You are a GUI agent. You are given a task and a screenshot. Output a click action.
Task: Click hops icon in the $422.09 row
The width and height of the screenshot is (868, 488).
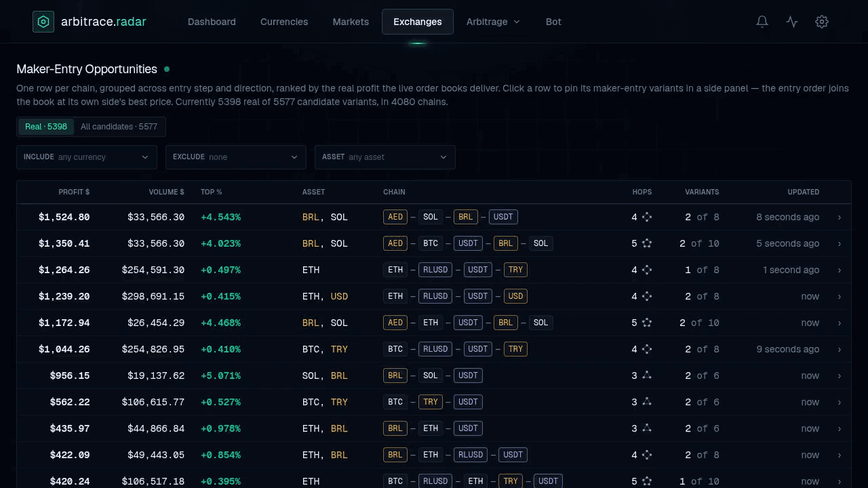pos(647,455)
